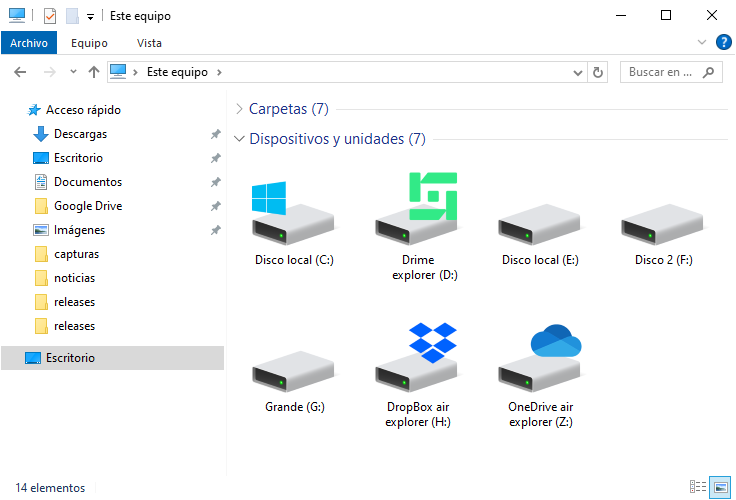Click the pin icon next to Imágenes
The height and width of the screenshot is (500, 736).
click(x=215, y=230)
